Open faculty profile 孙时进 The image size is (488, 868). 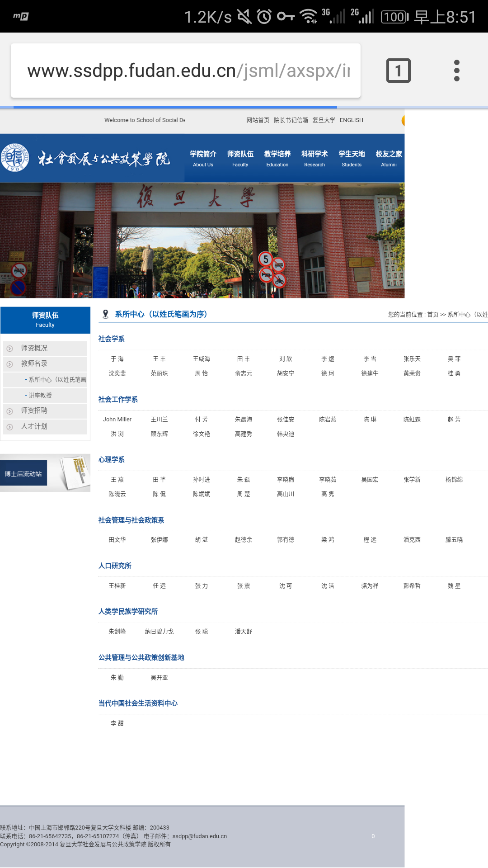tap(202, 480)
